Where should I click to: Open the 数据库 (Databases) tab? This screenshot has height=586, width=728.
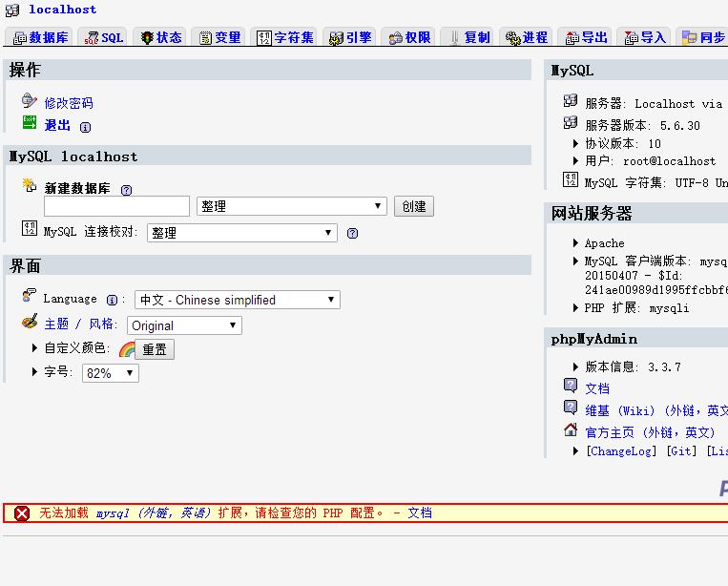click(x=40, y=37)
